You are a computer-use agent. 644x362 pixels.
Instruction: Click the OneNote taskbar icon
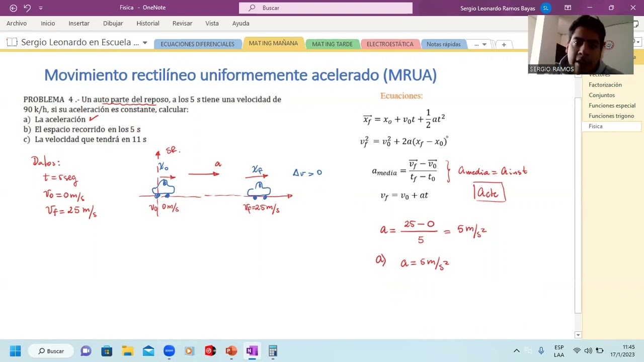click(252, 351)
